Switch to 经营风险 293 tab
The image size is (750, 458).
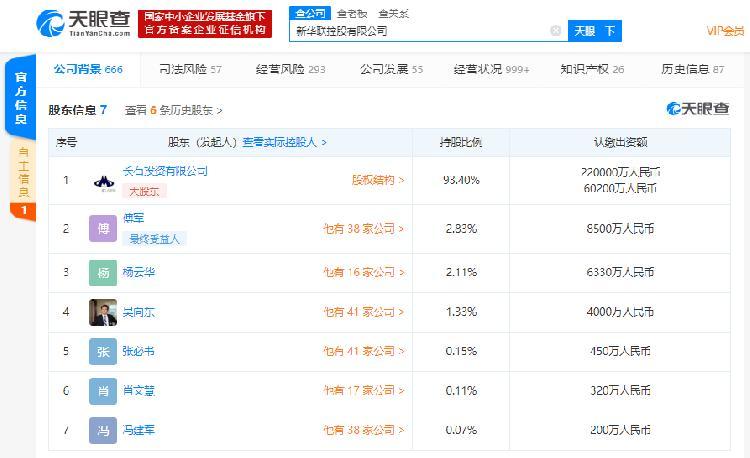pos(290,69)
